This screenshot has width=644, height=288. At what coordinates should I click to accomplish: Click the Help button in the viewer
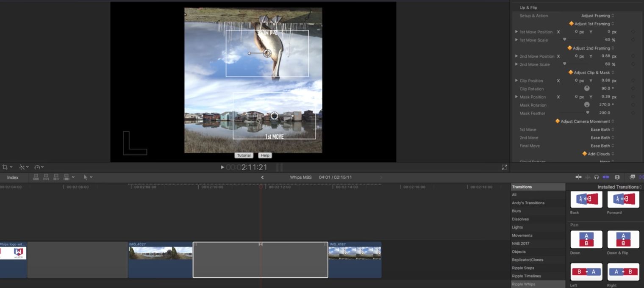265,155
